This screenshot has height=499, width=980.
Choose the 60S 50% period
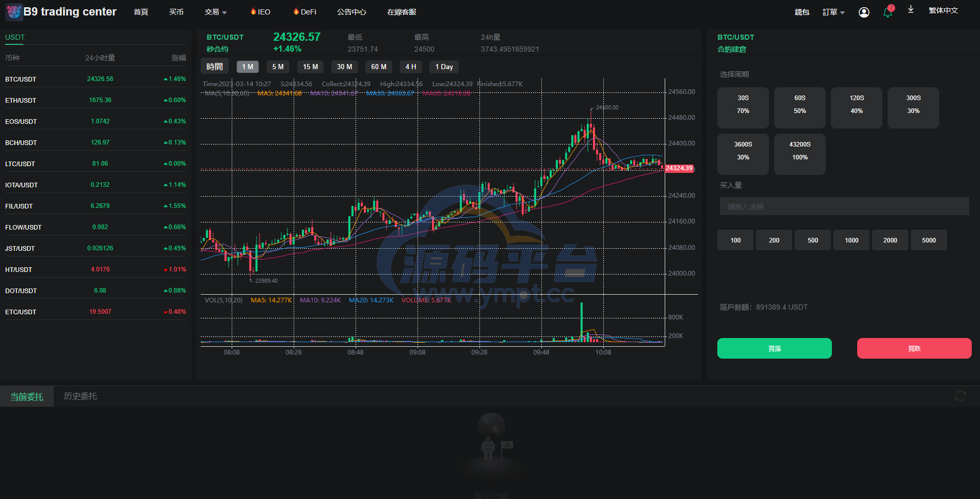[x=800, y=108]
